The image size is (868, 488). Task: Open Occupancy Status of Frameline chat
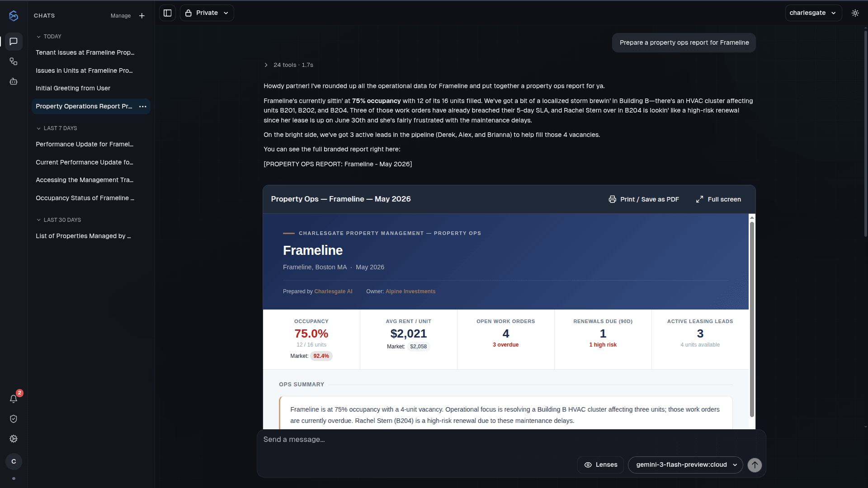pyautogui.click(x=91, y=198)
